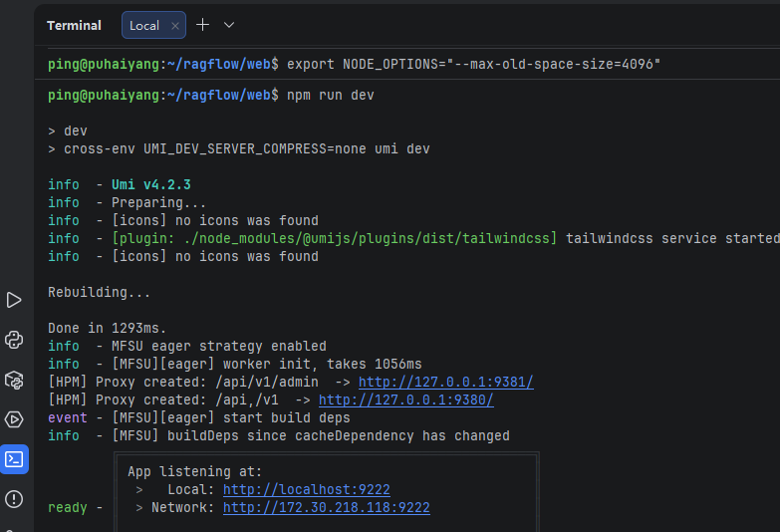Click the purple 'event' label
This screenshot has width=780, height=532.
click(67, 417)
